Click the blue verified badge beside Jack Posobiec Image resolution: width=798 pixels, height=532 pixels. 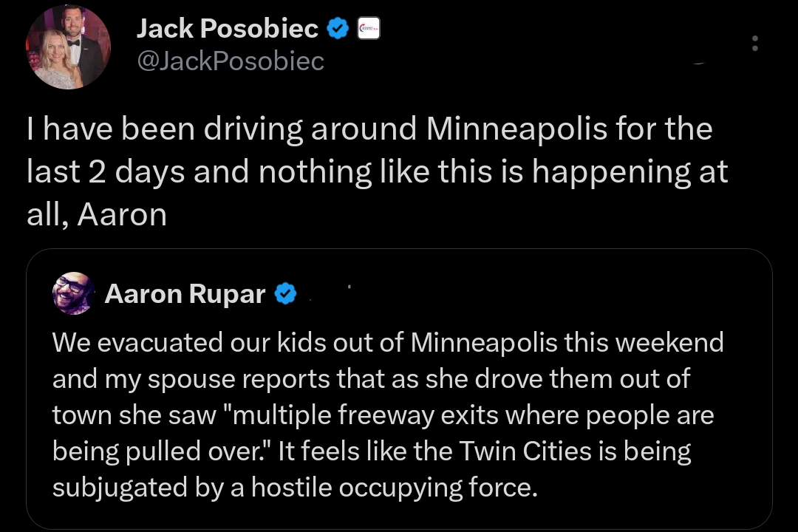click(x=338, y=29)
